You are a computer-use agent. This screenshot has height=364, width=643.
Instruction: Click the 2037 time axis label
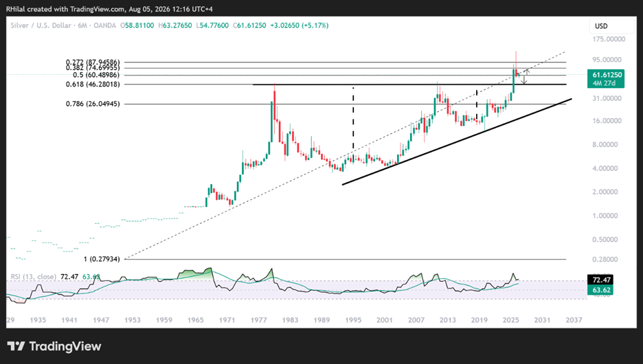tap(574, 320)
